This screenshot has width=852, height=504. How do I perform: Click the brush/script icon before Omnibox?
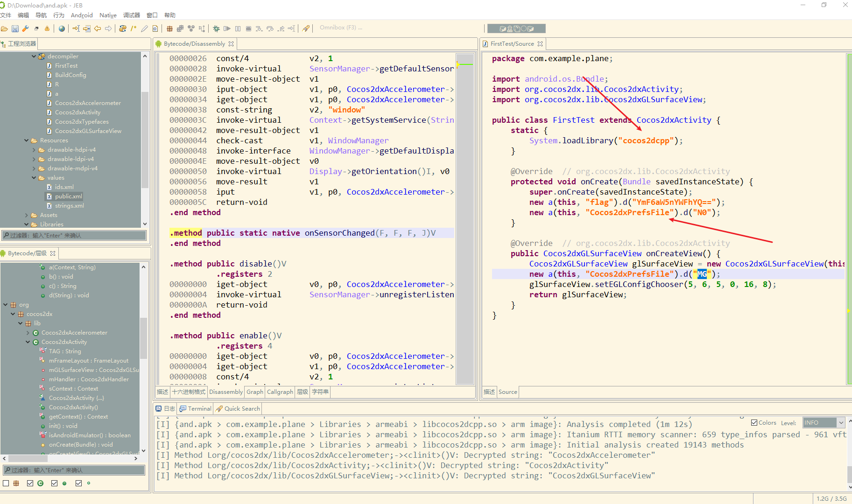(x=306, y=28)
